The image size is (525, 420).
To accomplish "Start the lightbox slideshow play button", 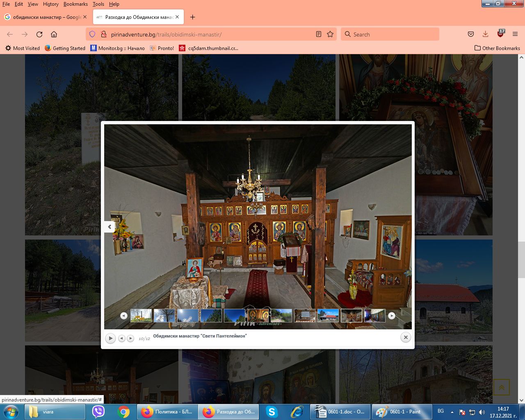I will point(110,338).
